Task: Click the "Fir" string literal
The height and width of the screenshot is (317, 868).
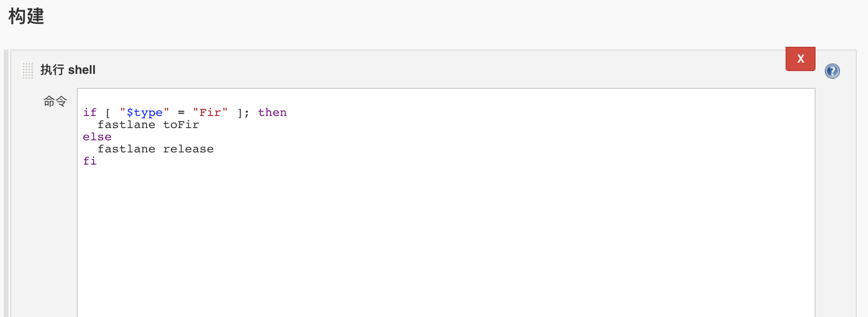Action: pyautogui.click(x=210, y=113)
